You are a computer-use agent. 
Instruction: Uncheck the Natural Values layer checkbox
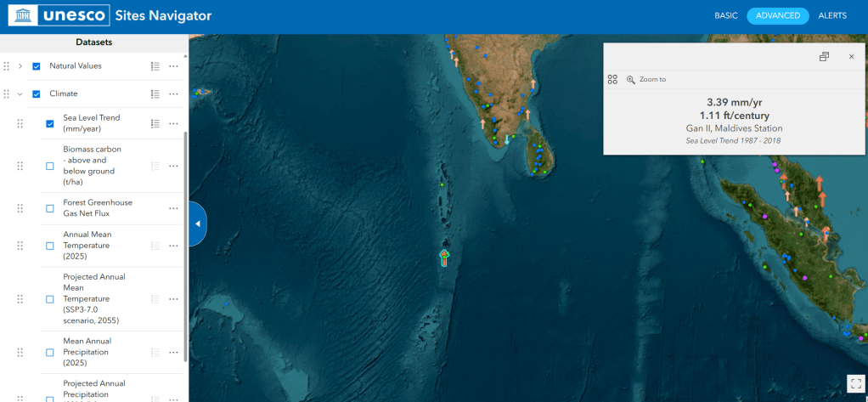pos(37,66)
